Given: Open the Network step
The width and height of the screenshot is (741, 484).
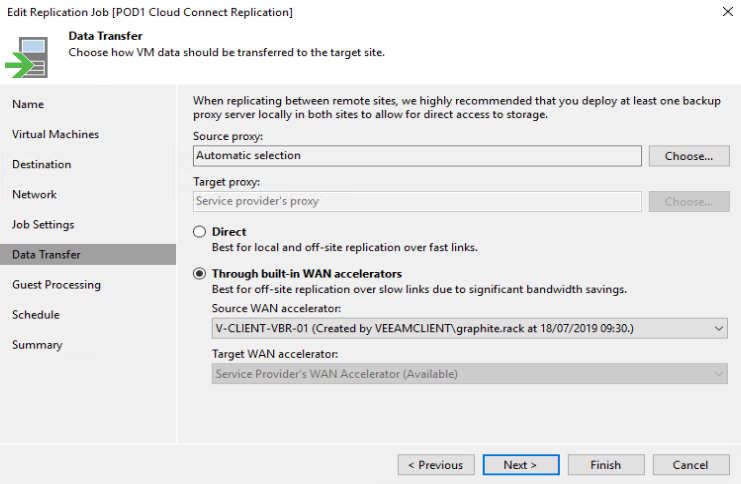Looking at the screenshot, I should point(34,194).
